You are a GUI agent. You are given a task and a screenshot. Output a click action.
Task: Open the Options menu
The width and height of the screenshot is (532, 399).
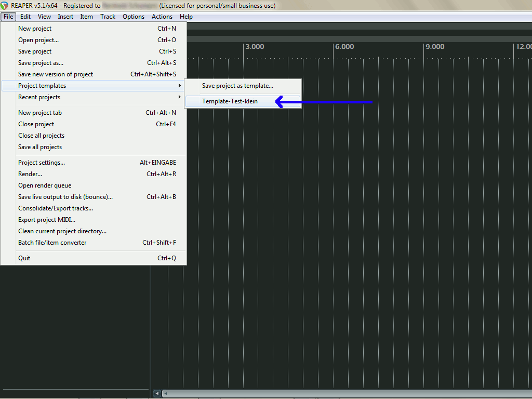point(134,17)
